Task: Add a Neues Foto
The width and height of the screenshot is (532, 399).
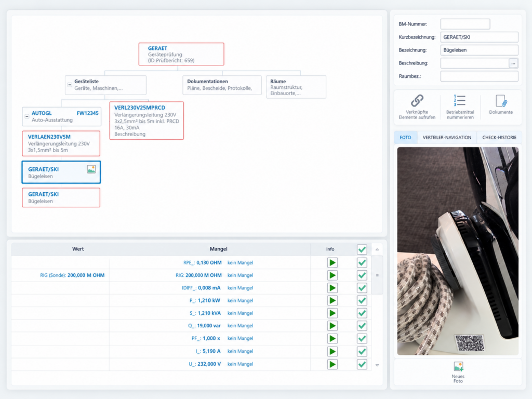Action: tap(458, 372)
